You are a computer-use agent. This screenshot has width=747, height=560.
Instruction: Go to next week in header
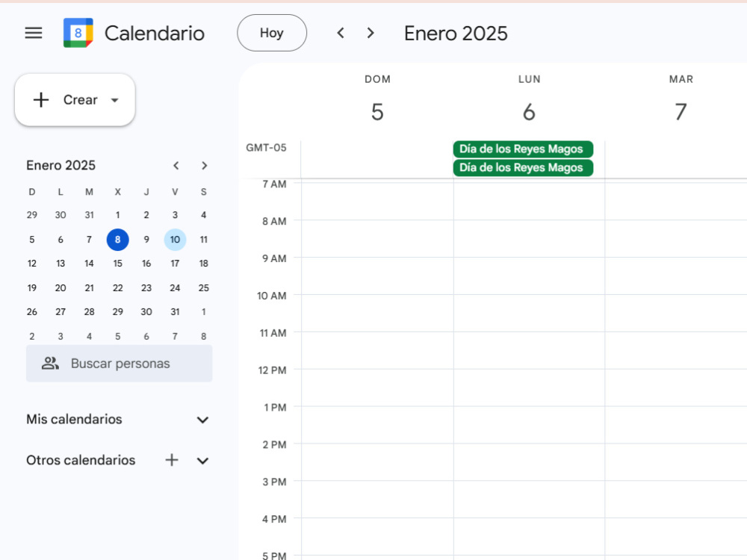tap(371, 33)
